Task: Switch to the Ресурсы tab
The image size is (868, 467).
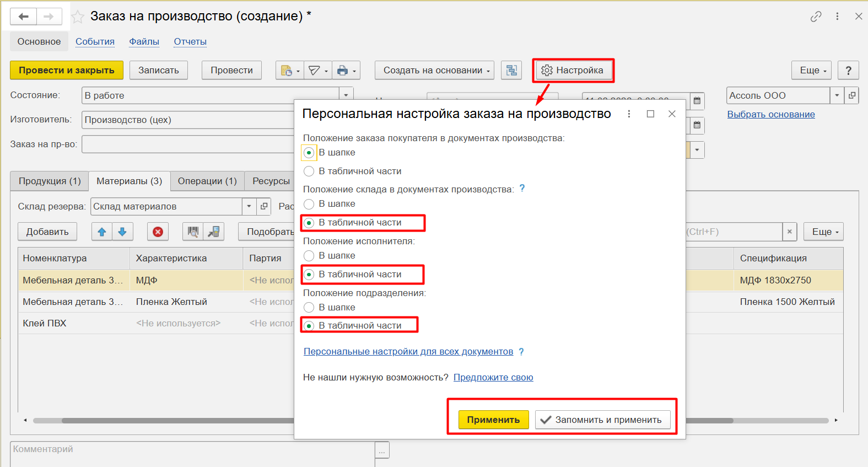Action: (270, 181)
